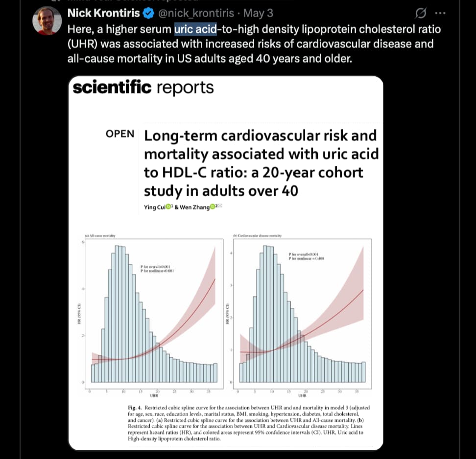Click the highlighted "uric acid" text

coord(195,29)
